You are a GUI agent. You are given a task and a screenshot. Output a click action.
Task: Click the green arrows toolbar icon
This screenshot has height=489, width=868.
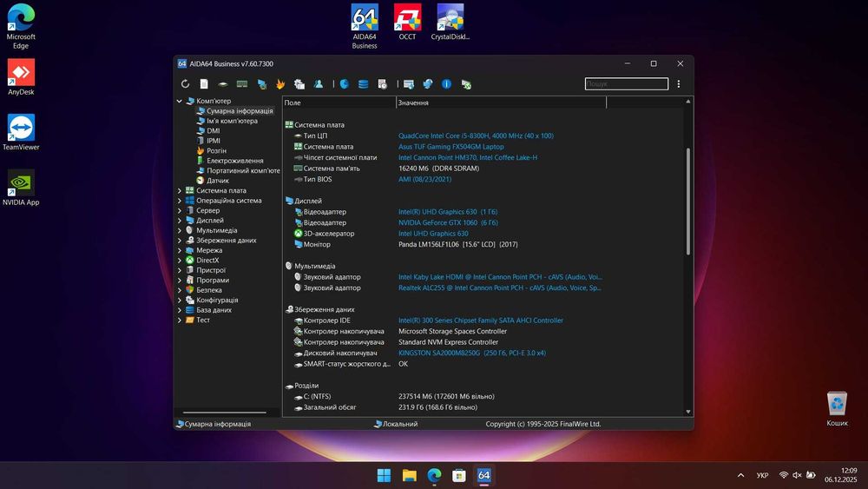(x=466, y=84)
